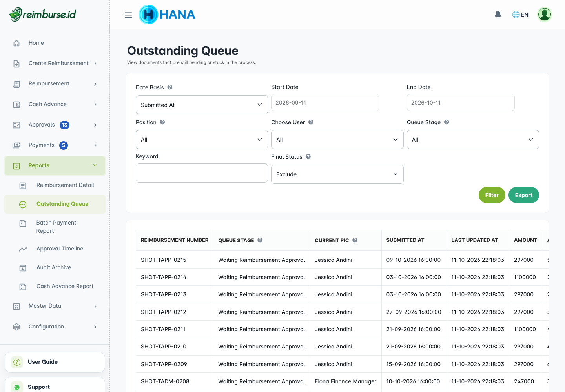Expand the Reimbursement menu chevron
Viewport: 565px width, 392px height.
[x=95, y=84]
